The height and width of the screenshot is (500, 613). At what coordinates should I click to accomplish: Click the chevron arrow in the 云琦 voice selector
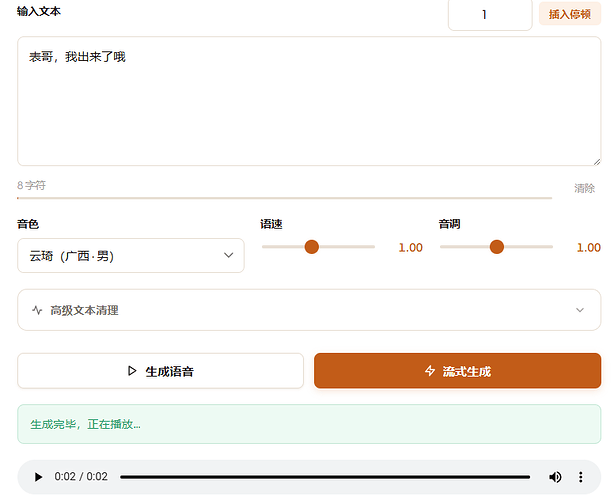pyautogui.click(x=228, y=255)
